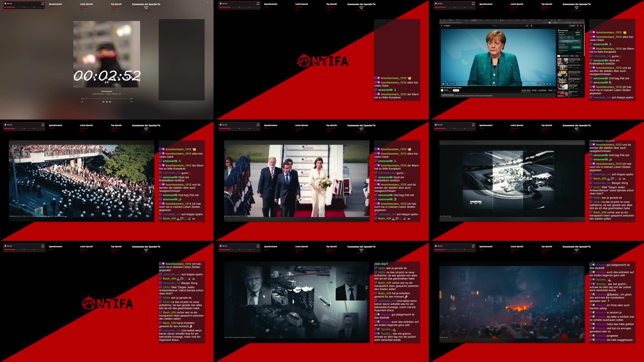644x362 pixels.
Task: Click the YouTube logo in the browser
Action: point(447,26)
